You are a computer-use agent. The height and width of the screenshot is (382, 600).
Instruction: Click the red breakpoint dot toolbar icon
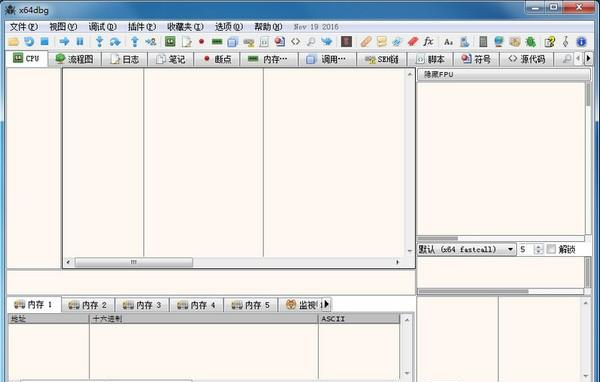tap(201, 41)
